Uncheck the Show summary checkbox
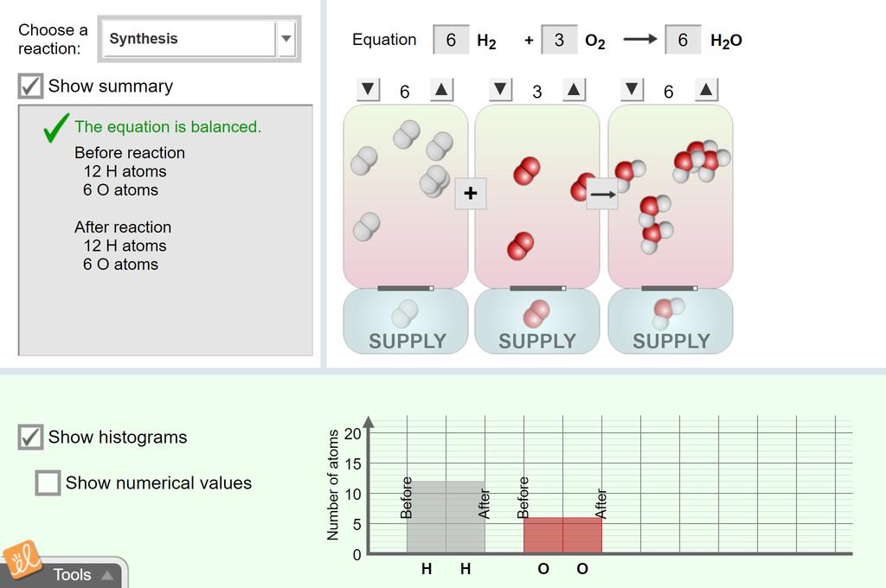Screen dimensions: 886x588 pyautogui.click(x=30, y=86)
